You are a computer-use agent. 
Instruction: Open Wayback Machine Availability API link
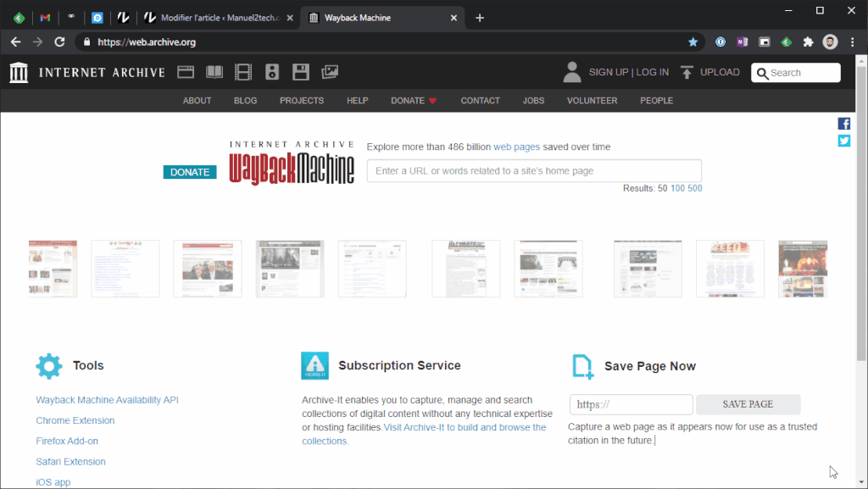[x=108, y=400]
